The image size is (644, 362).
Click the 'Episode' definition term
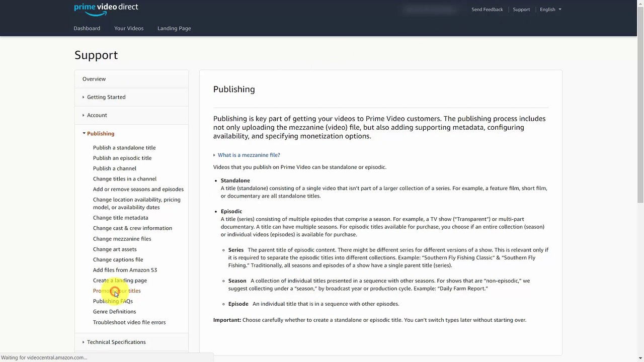click(x=238, y=304)
